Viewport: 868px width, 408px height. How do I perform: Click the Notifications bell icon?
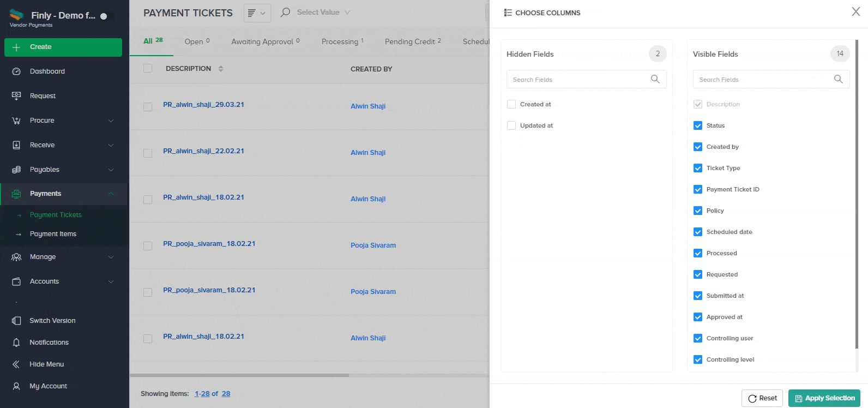click(x=16, y=343)
